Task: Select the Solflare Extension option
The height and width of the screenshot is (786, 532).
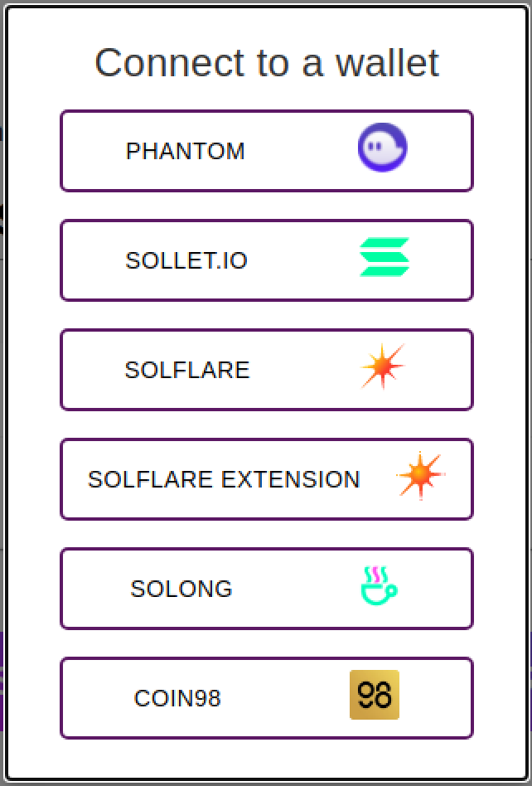Action: [266, 479]
